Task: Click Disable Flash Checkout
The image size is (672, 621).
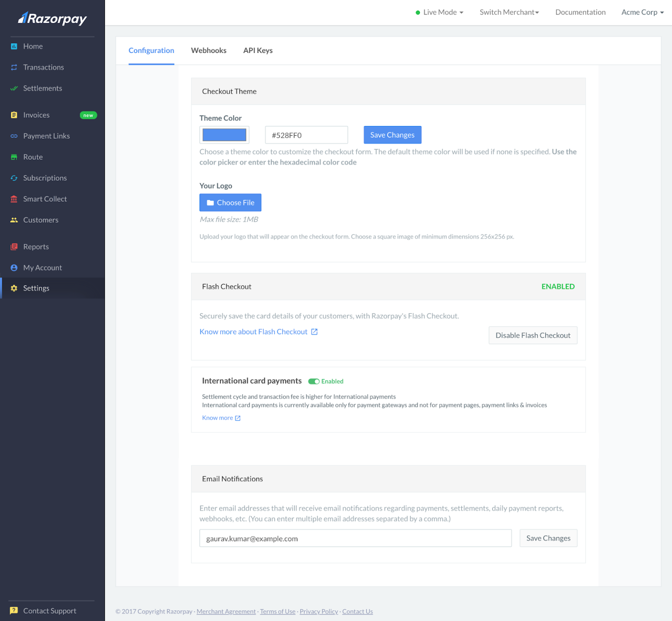Action: (532, 335)
